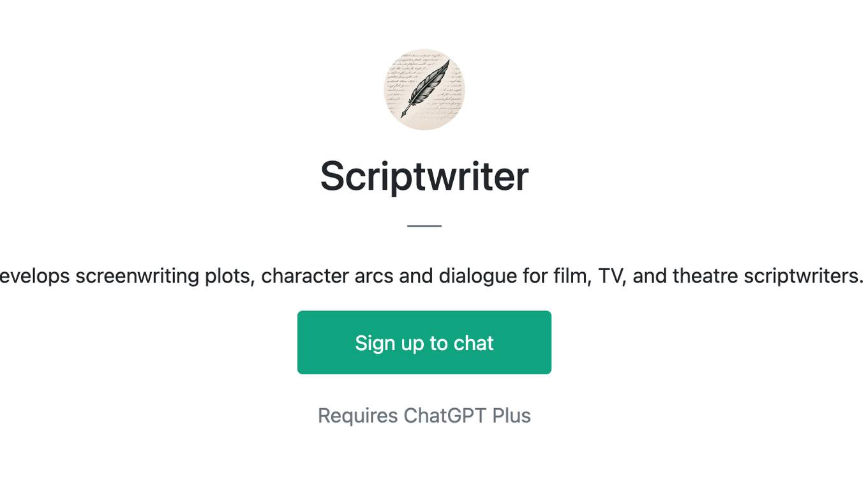
Task: Click the word 'Plus' in the requirement notice
Action: coord(512,415)
